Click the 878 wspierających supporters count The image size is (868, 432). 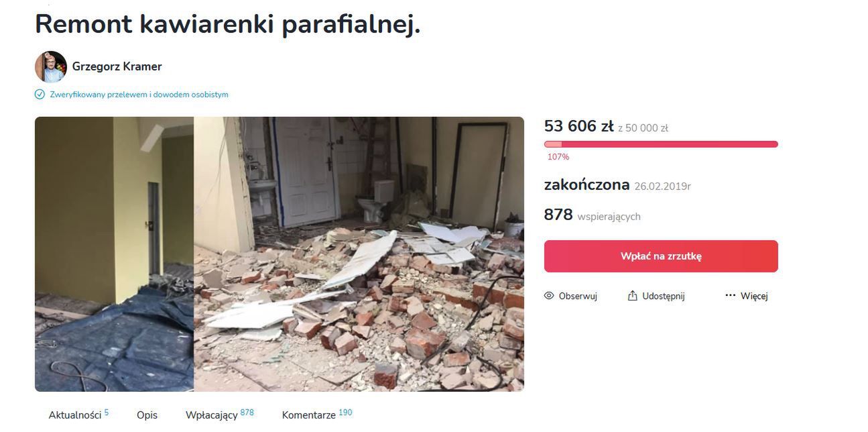click(x=593, y=215)
